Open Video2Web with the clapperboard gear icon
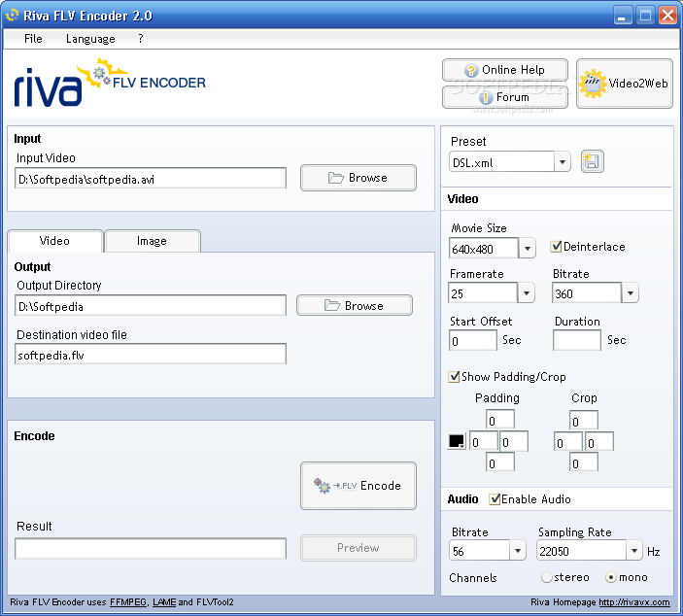This screenshot has height=616, width=683. [x=624, y=84]
